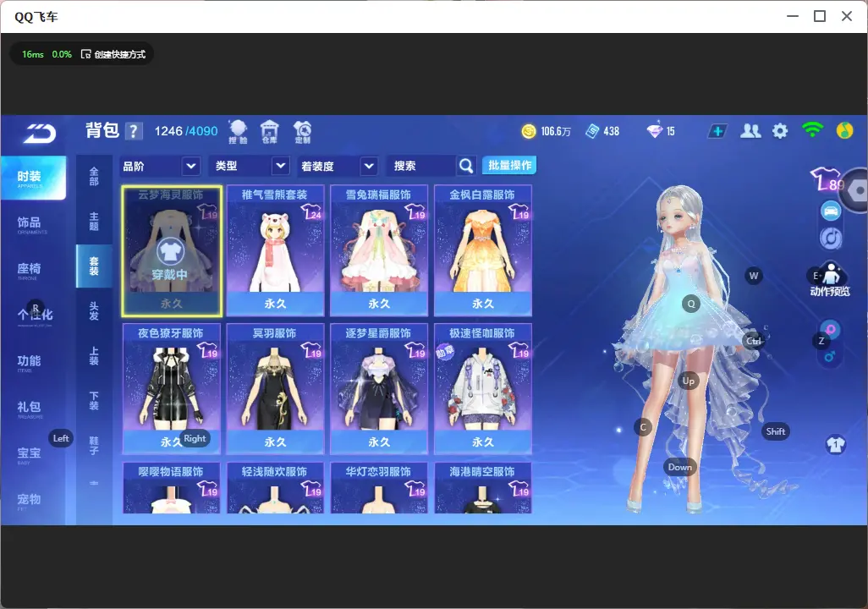Image resolution: width=868 pixels, height=609 pixels.
Task: Select the 鞋子 sub-category
Action: pos(94,446)
